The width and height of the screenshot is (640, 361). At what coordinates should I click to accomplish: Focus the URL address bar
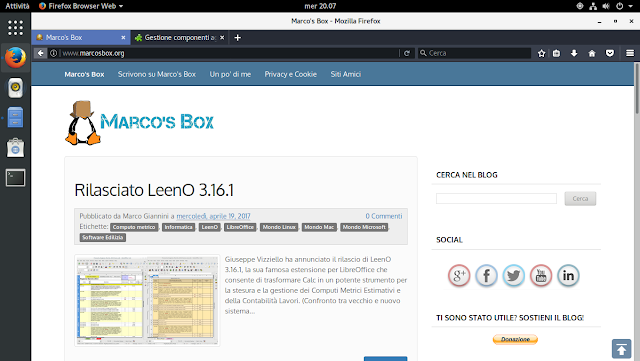pos(229,53)
